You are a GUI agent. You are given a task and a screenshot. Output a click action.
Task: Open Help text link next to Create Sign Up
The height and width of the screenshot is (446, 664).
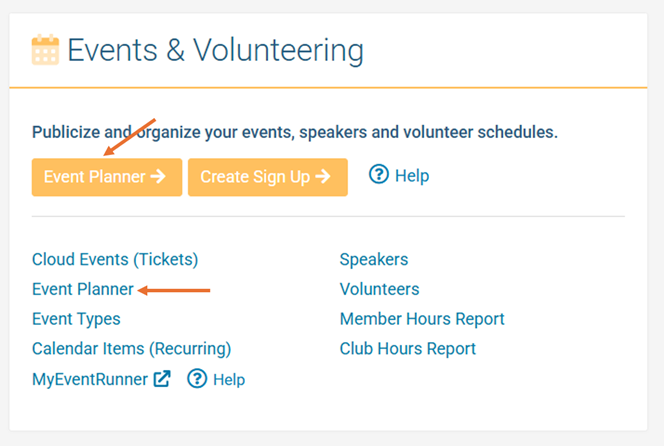tap(411, 176)
